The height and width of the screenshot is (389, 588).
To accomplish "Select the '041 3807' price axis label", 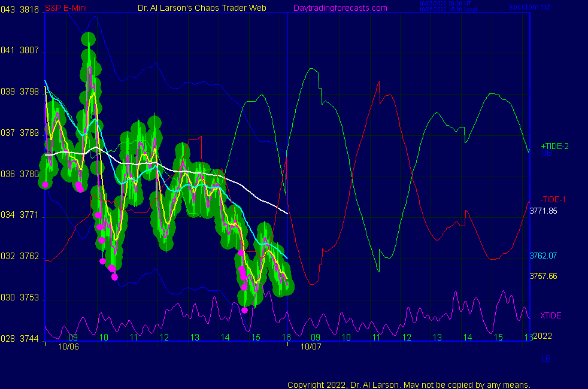I will coord(20,50).
